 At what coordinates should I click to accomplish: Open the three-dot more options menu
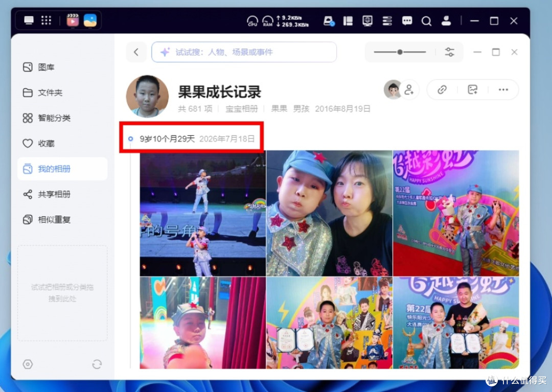[503, 90]
